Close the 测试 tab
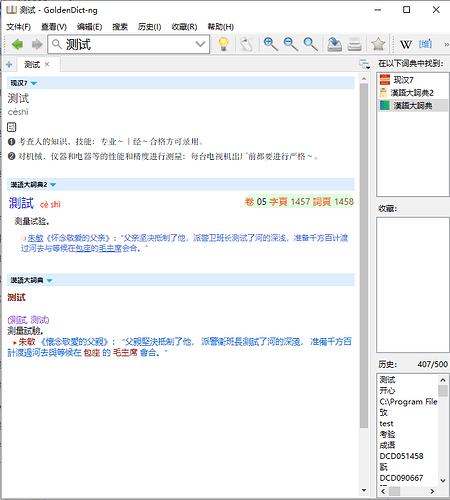This screenshot has height=500, width=450. [x=47, y=64]
